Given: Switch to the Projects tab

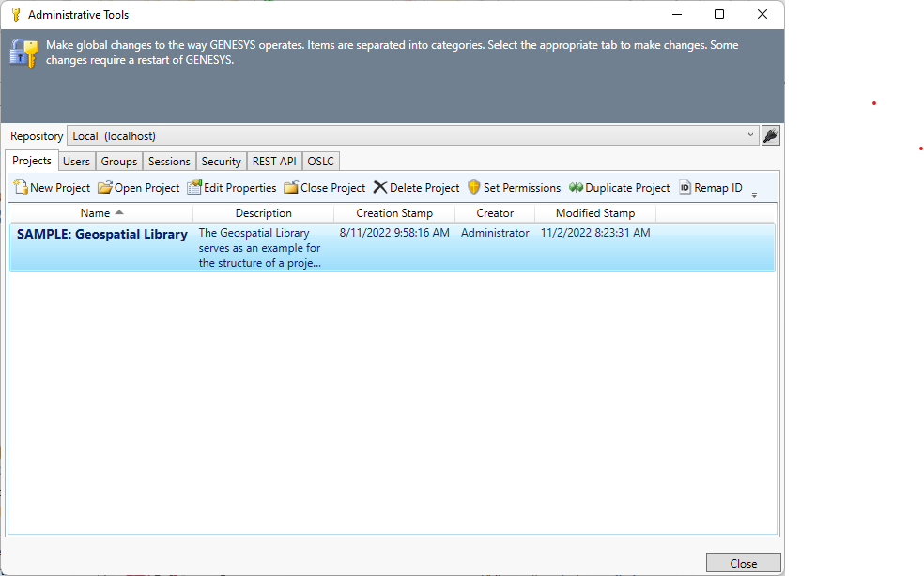Looking at the screenshot, I should [32, 161].
